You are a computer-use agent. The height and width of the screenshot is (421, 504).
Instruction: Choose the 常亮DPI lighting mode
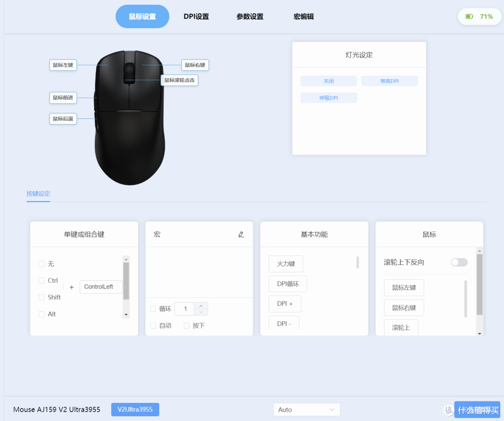390,81
